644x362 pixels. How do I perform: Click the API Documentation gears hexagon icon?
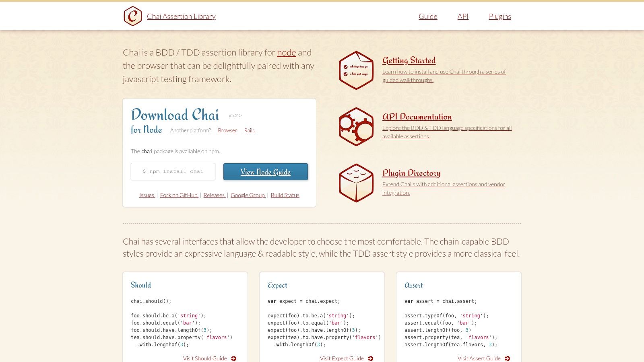click(356, 127)
